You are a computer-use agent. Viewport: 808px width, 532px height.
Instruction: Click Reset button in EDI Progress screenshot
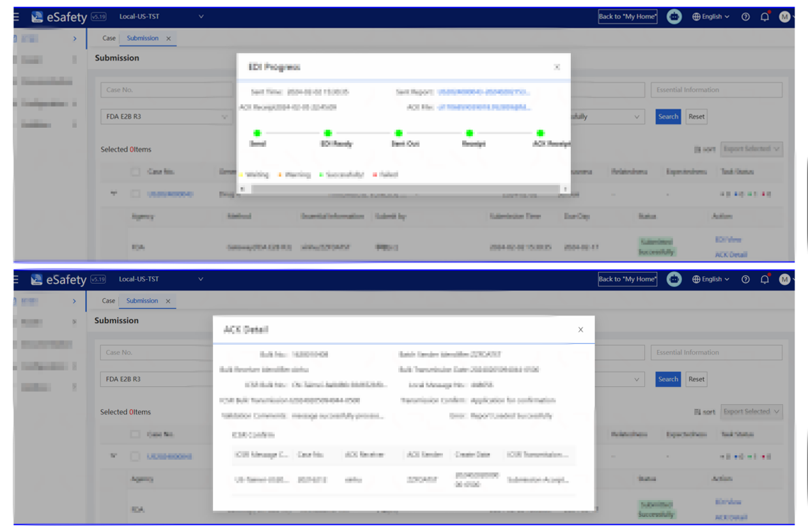(696, 117)
